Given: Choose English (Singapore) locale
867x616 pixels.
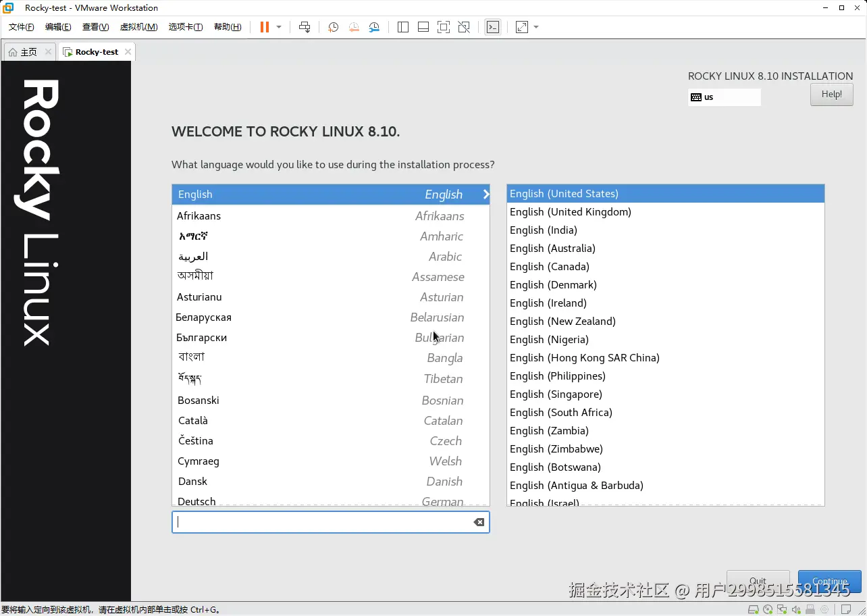Looking at the screenshot, I should click(x=666, y=394).
